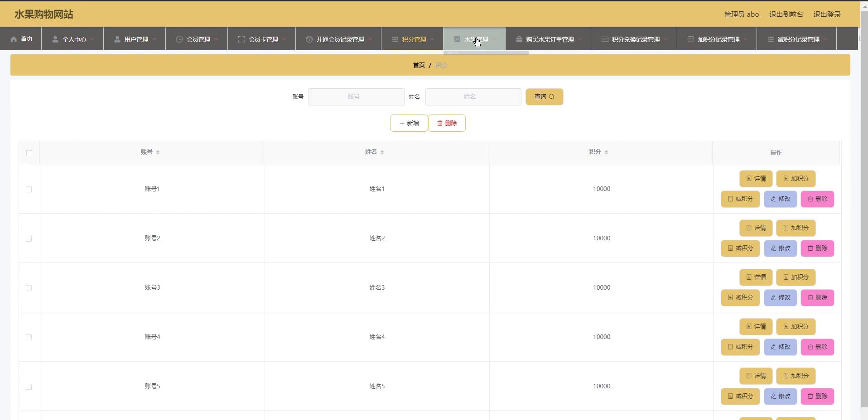The image size is (868, 420).
Task: Click the person icon for 个人中心
Action: click(x=55, y=39)
